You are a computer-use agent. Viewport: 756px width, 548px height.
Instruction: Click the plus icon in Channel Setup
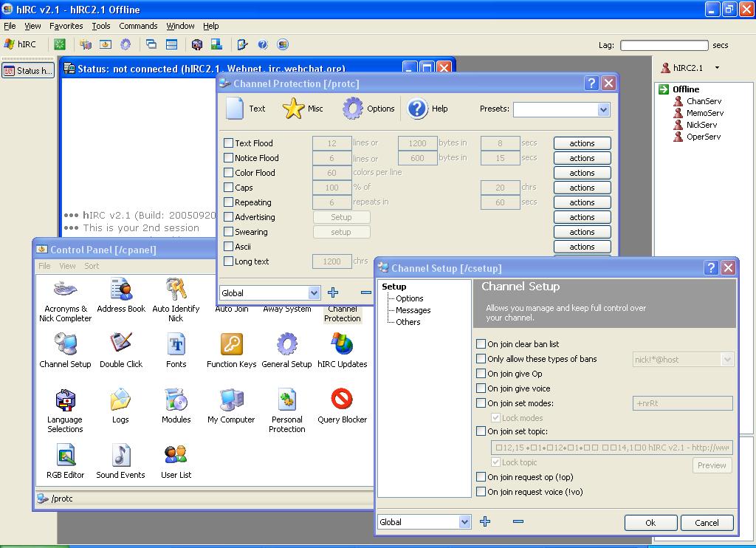(485, 521)
